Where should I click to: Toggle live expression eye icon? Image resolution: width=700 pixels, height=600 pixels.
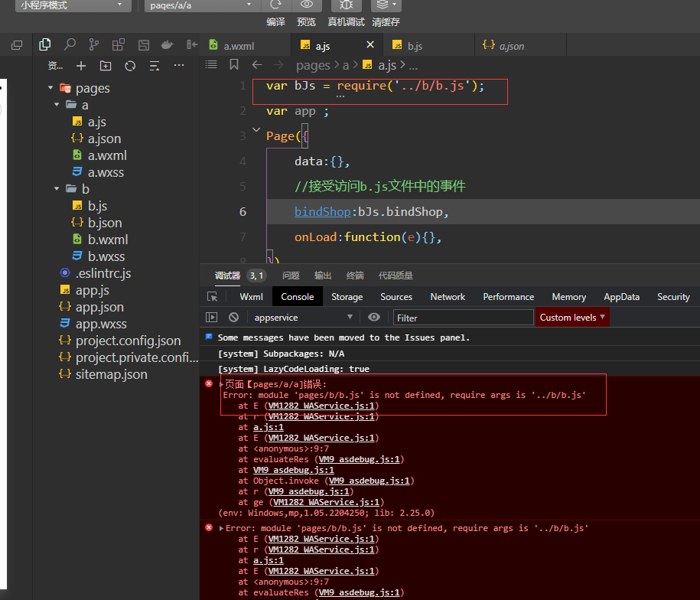coord(373,317)
